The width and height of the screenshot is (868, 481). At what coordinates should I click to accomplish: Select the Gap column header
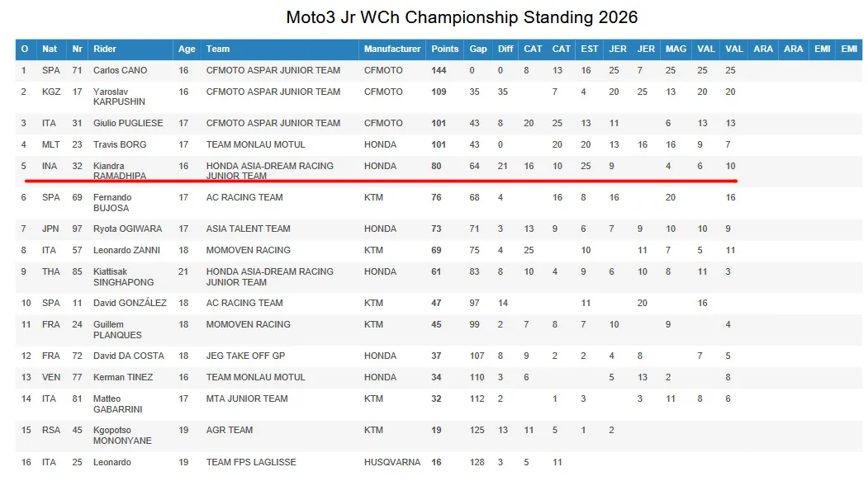(x=477, y=50)
